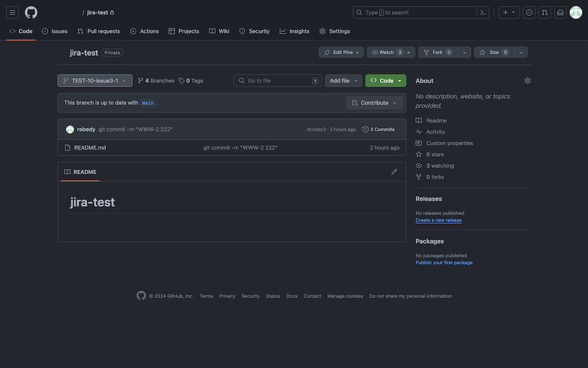Image resolution: width=588 pixels, height=368 pixels.
Task: Open the footer Privacy link
Action: coord(227,296)
